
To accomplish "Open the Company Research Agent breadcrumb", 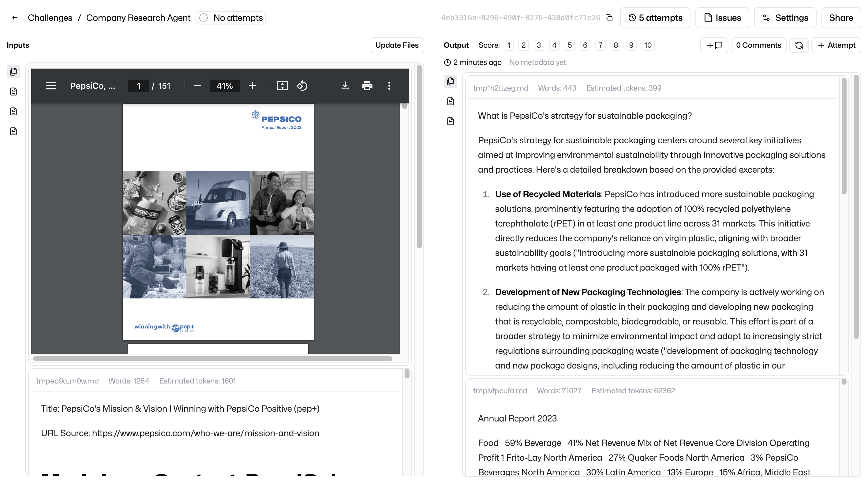I will click(138, 17).
